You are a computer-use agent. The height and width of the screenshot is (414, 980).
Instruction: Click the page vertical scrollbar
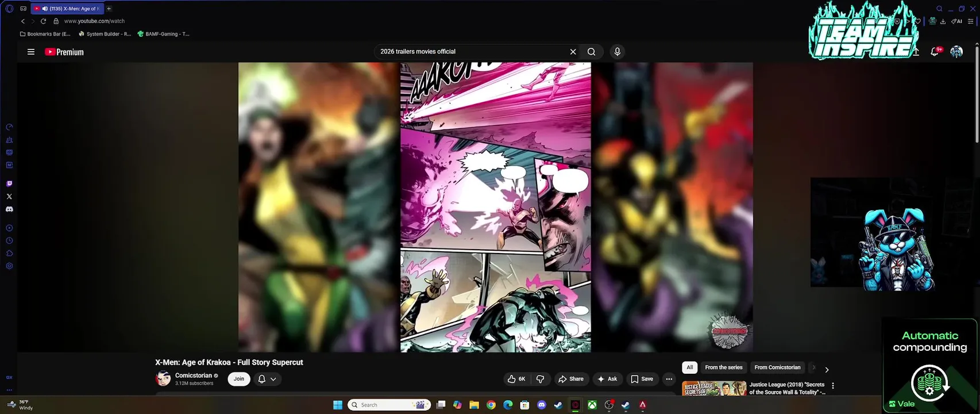(977, 95)
